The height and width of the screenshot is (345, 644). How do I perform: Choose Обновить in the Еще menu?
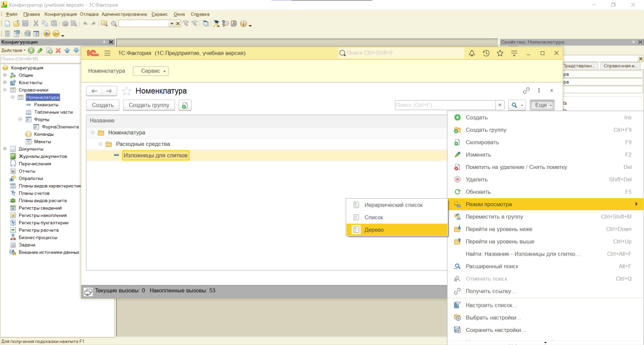point(546,192)
